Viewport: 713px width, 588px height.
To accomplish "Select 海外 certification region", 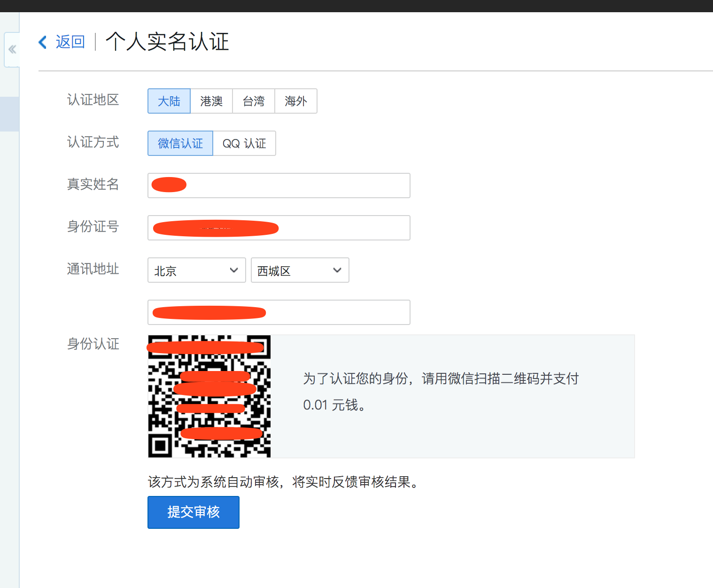I will click(x=296, y=101).
